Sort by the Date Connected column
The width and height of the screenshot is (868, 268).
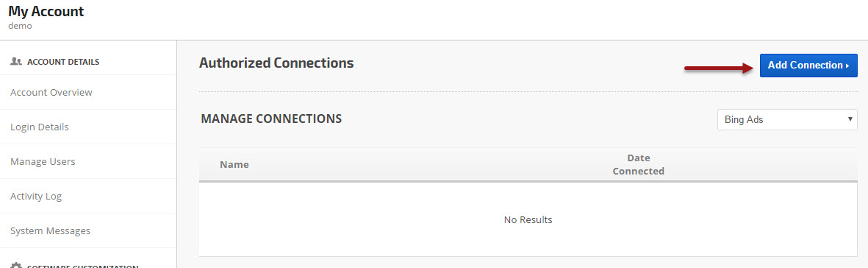click(638, 164)
